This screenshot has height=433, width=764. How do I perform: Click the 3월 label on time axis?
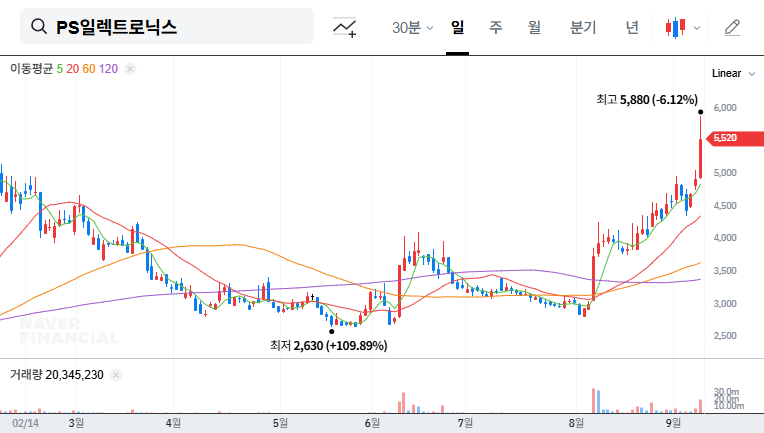tap(76, 423)
